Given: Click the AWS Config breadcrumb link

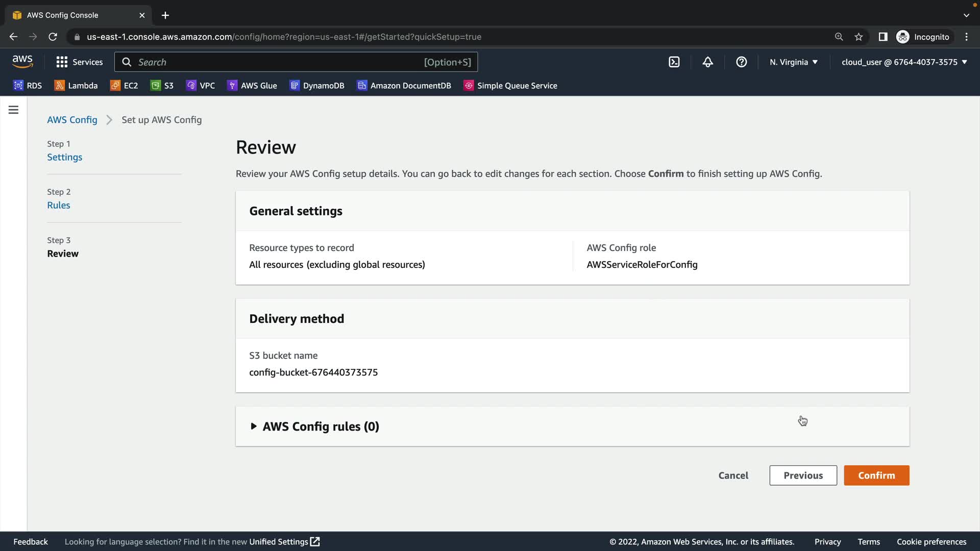Looking at the screenshot, I should tap(72, 120).
